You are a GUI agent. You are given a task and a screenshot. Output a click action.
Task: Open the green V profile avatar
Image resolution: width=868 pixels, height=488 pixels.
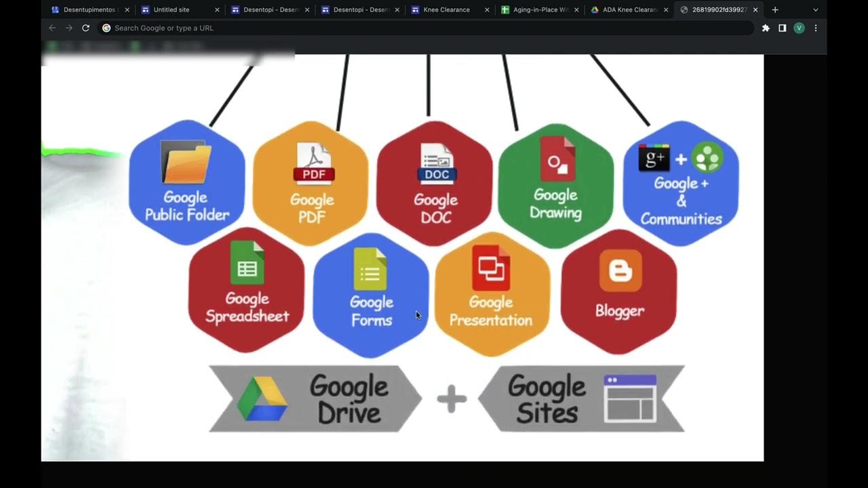point(799,28)
